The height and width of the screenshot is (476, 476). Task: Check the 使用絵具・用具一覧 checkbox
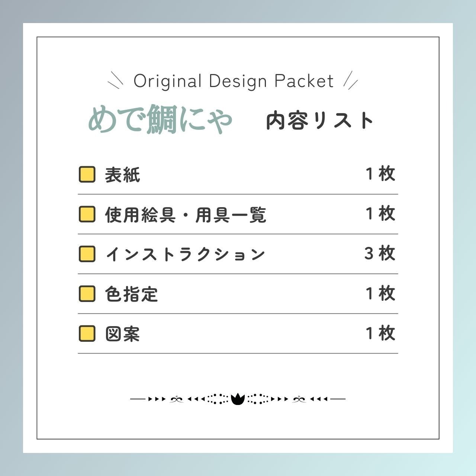pyautogui.click(x=87, y=214)
